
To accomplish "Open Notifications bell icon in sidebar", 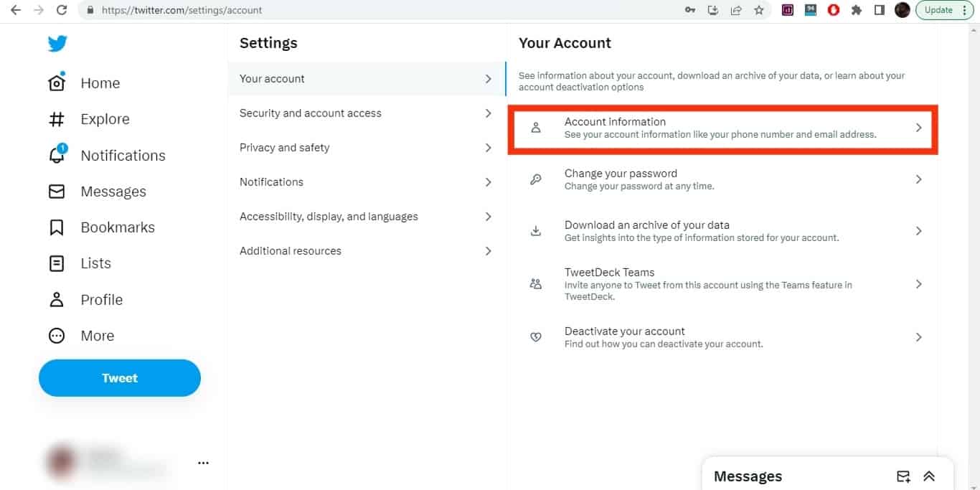I will [57, 155].
